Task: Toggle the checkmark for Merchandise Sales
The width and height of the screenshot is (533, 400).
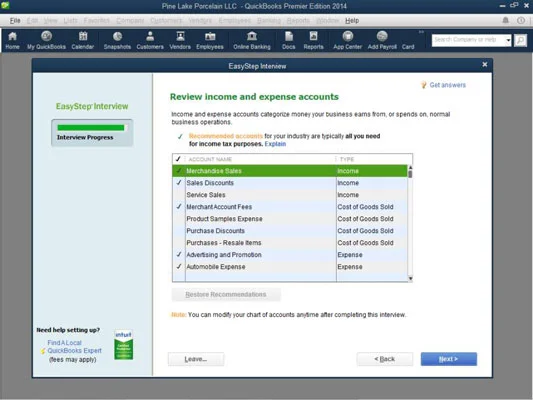Action: pyautogui.click(x=179, y=171)
